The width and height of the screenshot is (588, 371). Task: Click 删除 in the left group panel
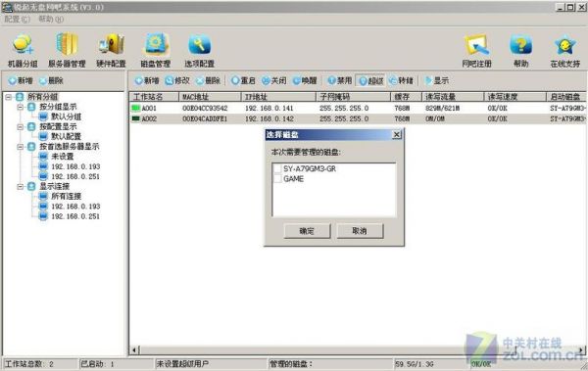tap(51, 80)
